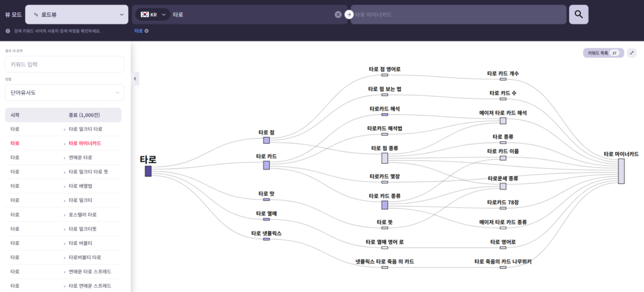The image size is (644, 292).
Task: Click the 타로 점 종류 node
Action: pos(384,158)
